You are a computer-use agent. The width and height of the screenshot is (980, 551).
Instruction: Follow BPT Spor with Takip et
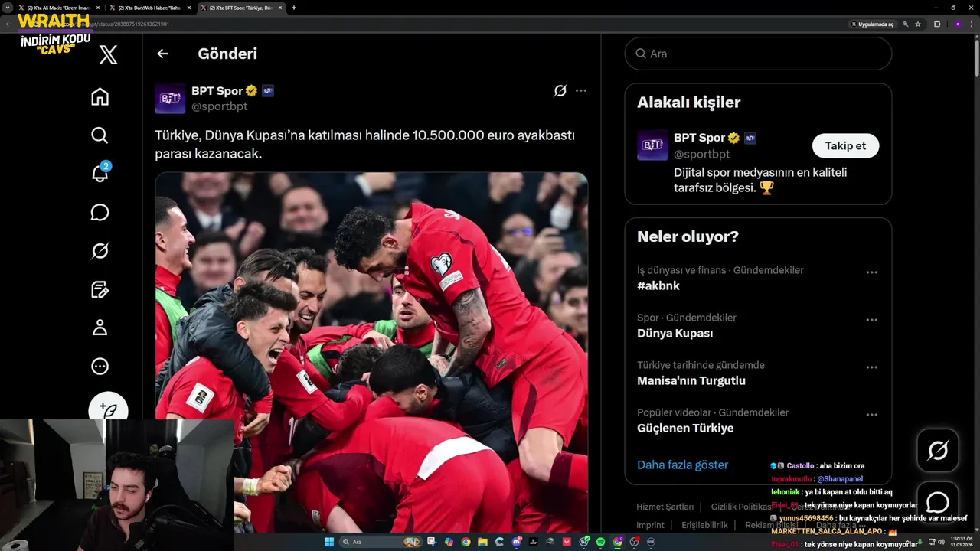pos(845,145)
